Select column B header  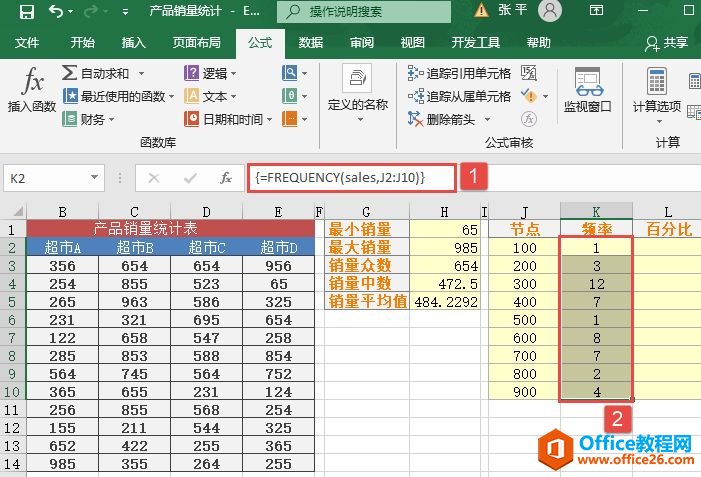coord(63,211)
